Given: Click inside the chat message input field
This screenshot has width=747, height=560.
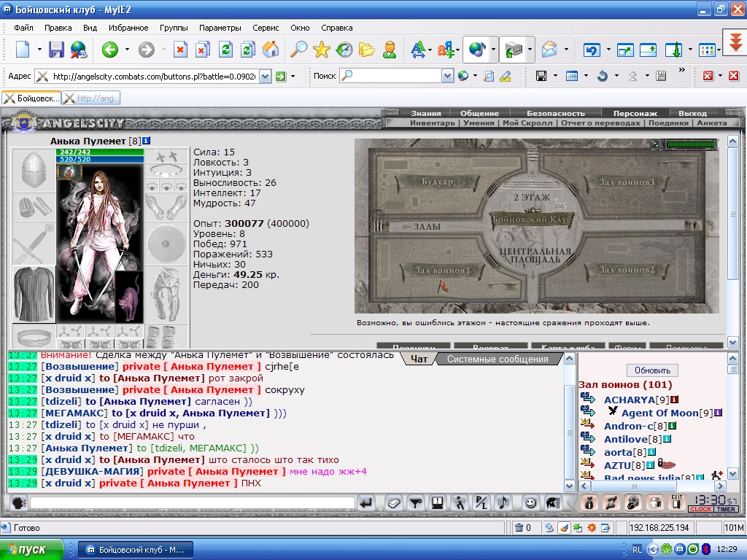Looking at the screenshot, I should 193,503.
